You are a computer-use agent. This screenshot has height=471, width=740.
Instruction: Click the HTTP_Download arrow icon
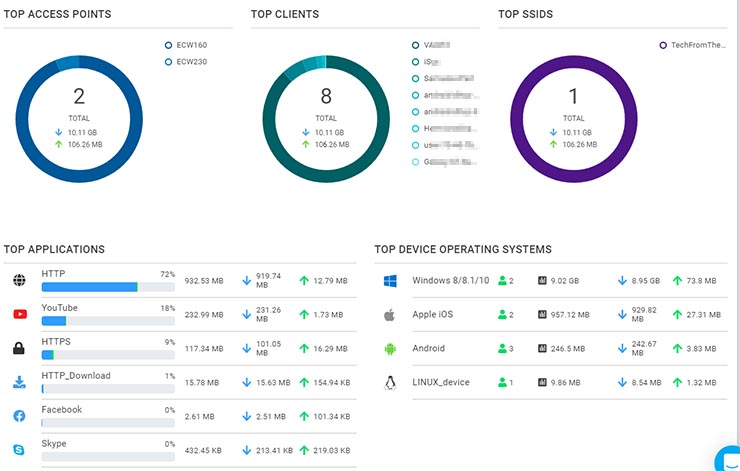click(19, 382)
